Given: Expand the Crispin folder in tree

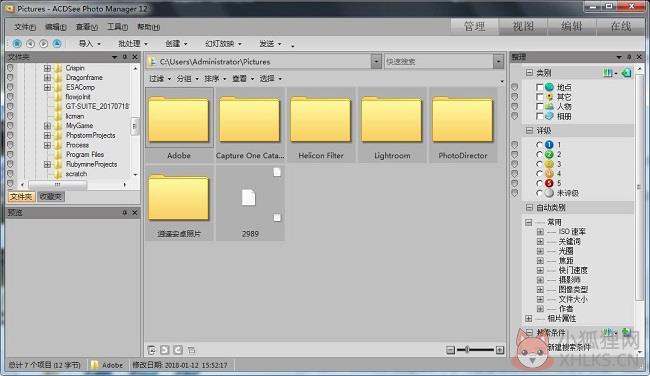Looking at the screenshot, I should coord(47,68).
